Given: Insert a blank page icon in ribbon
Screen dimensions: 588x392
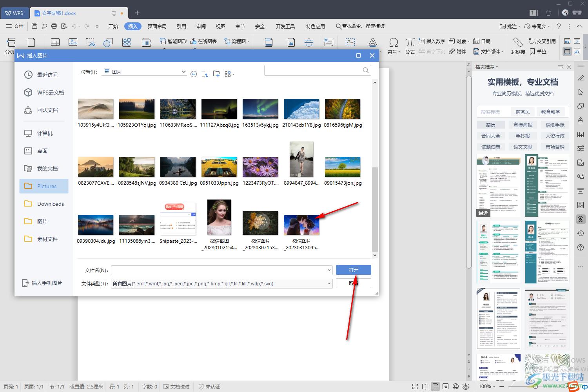Looking at the screenshot, I should pos(31,42).
